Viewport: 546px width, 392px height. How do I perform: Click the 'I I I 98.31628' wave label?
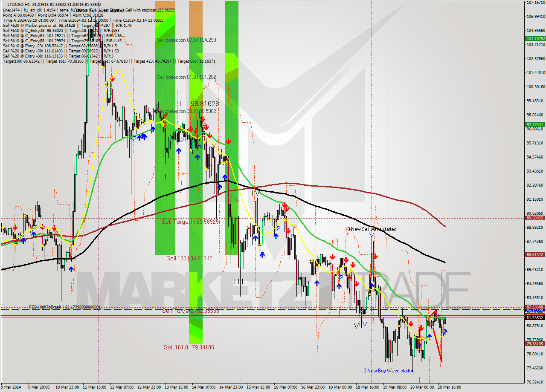[x=199, y=104]
